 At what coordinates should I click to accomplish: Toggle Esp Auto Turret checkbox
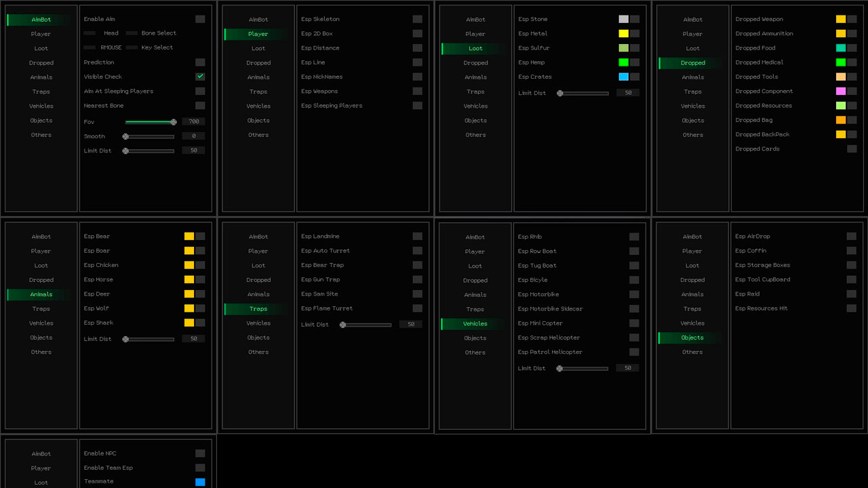coord(417,251)
